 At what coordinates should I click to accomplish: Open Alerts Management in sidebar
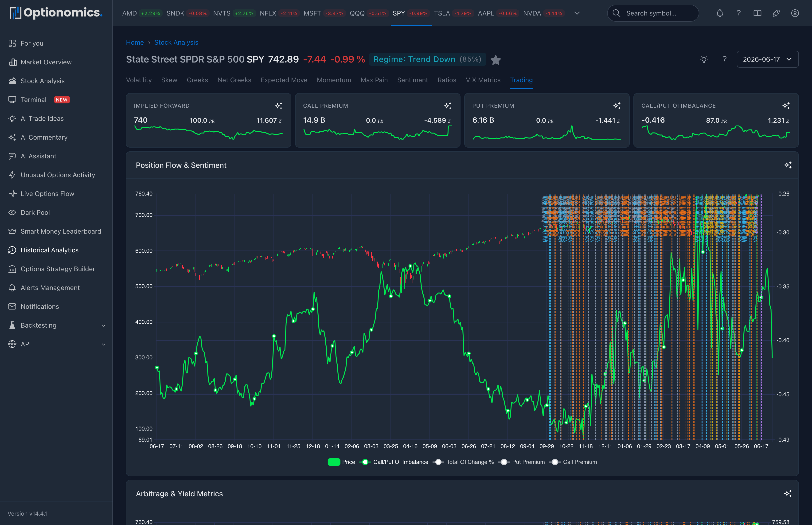[56, 288]
